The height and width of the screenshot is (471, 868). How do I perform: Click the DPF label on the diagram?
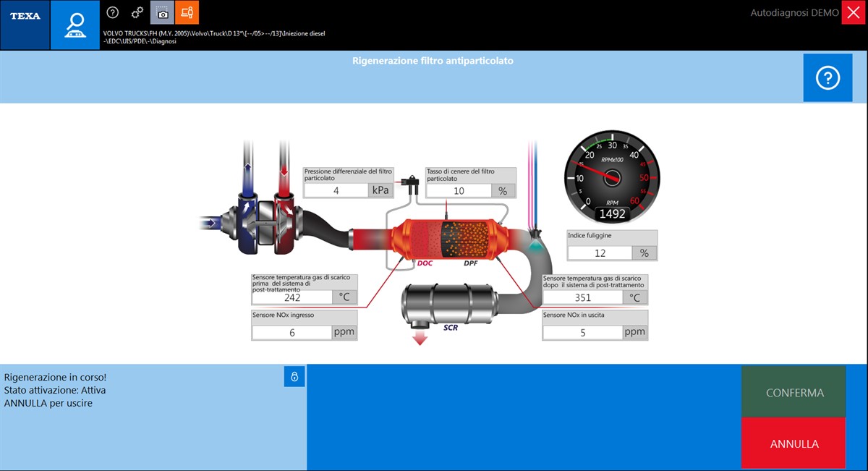(x=472, y=263)
